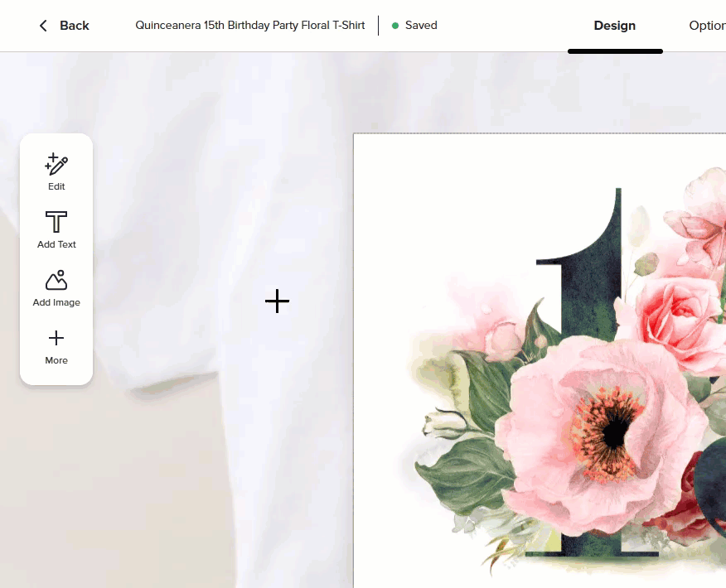Viewport: 726px width, 588px height.
Task: Choose the Add Text T icon
Action: [56, 222]
